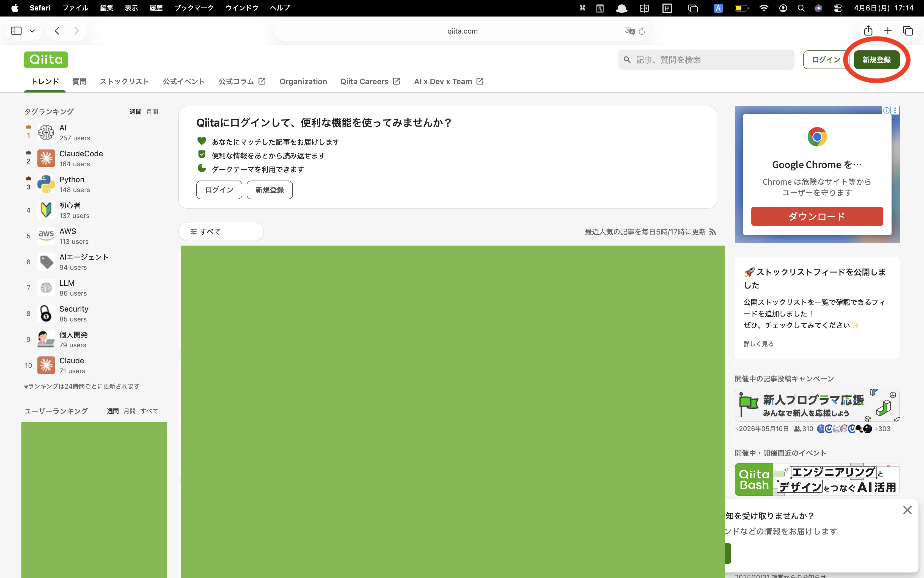Open the AWS tag icon
This screenshot has height=578, width=924.
(46, 236)
